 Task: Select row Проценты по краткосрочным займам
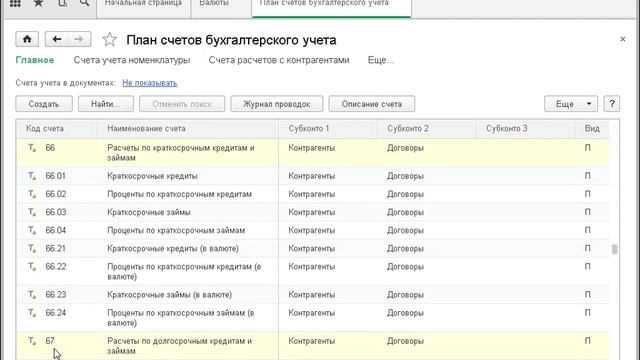pos(313,230)
